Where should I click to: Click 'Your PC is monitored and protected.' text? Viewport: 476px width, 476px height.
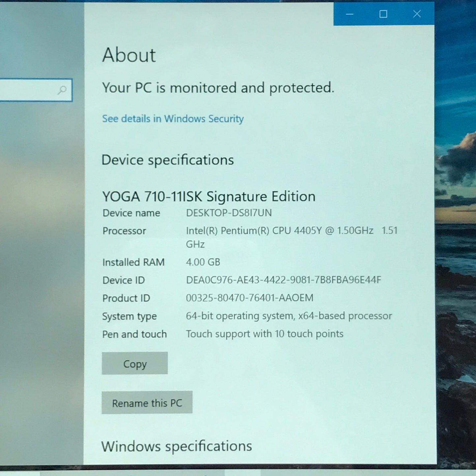(218, 88)
